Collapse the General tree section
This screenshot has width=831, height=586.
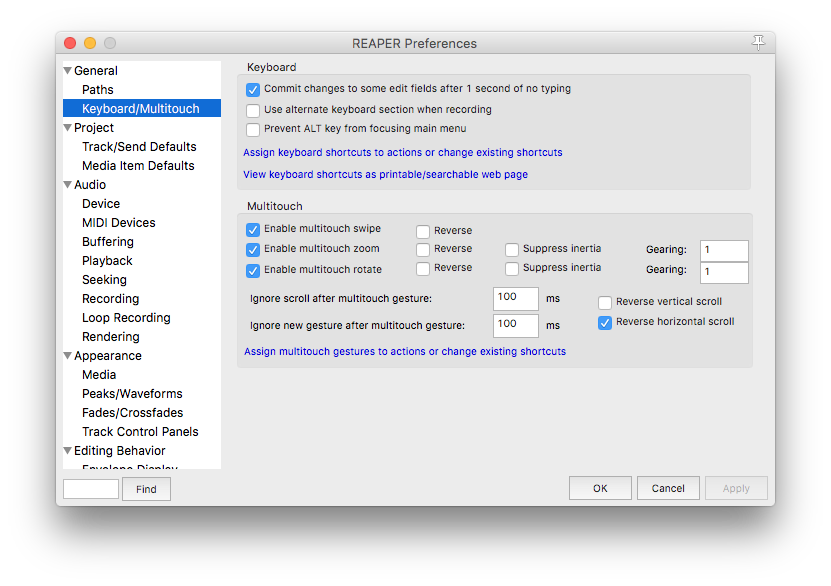tap(67, 71)
